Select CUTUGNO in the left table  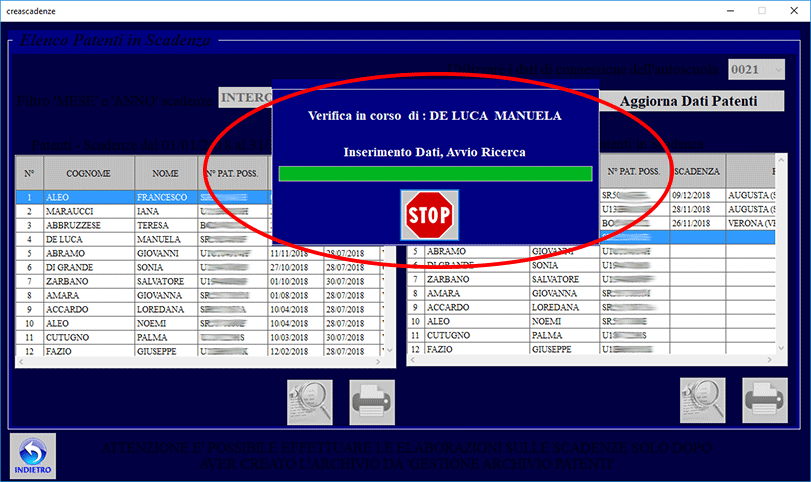coord(69,337)
